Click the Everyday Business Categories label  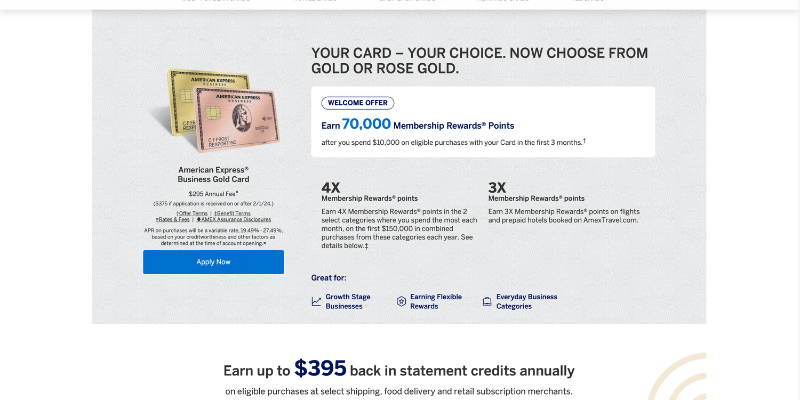(x=526, y=301)
